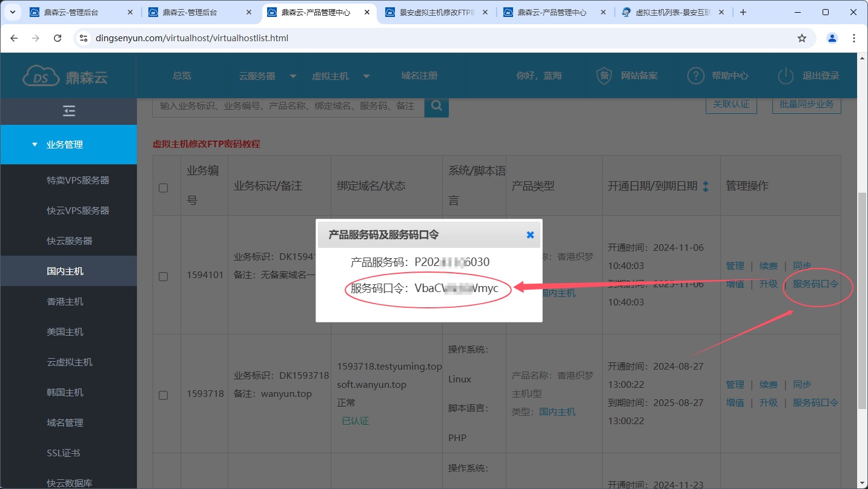Toggle the select-all checkbox in table header

(163, 188)
